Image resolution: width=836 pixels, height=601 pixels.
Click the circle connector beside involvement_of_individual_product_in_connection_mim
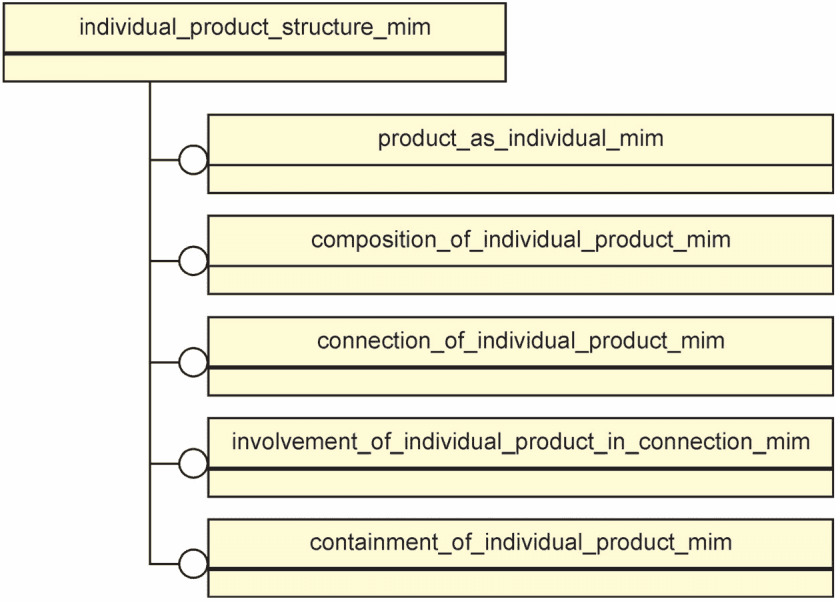[x=193, y=463]
